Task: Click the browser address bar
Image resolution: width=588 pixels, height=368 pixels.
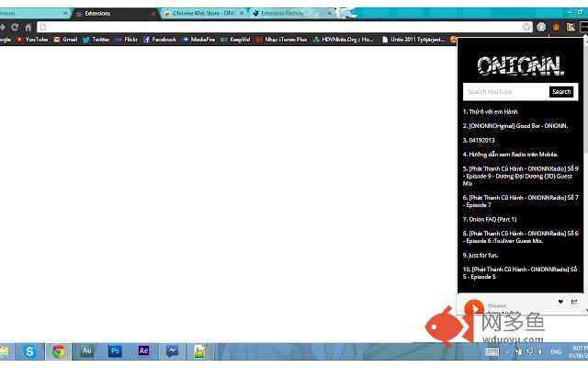Action: [x=276, y=28]
